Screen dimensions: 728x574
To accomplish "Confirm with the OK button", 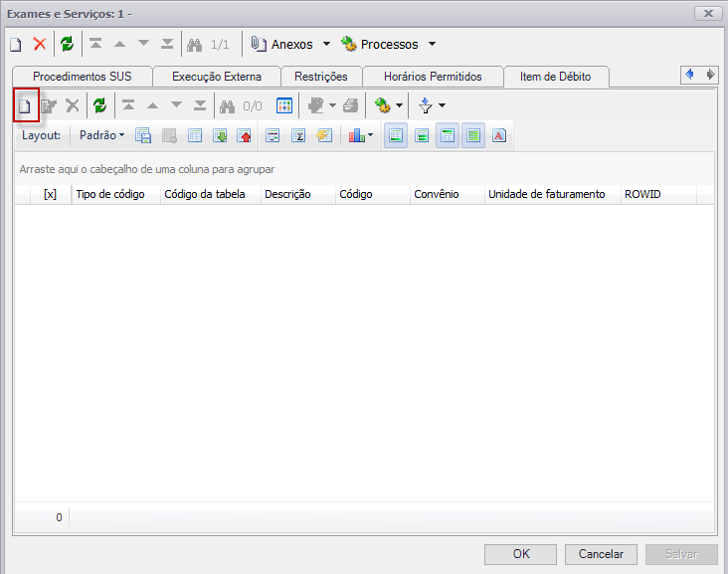I will 520,554.
